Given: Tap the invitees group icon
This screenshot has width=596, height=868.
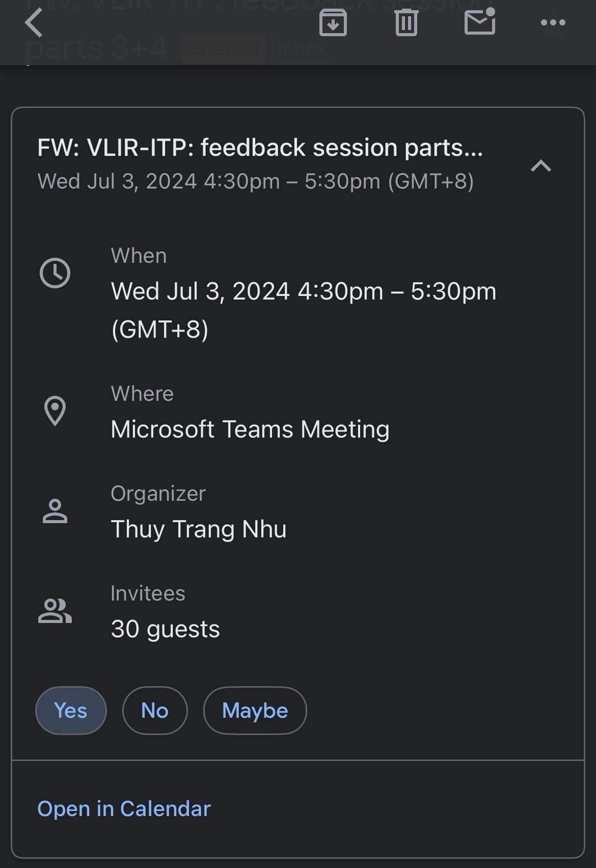Looking at the screenshot, I should click(55, 610).
